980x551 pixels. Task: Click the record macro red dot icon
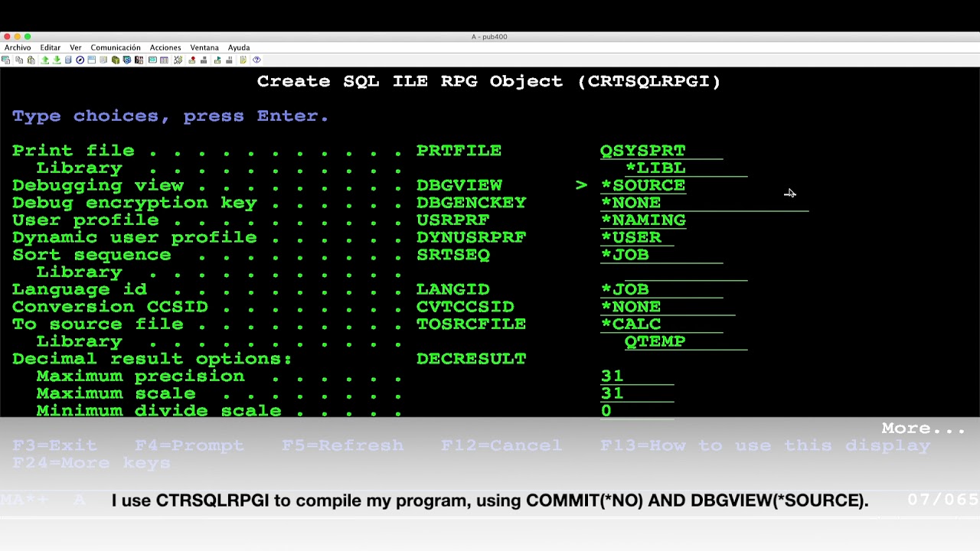191,60
